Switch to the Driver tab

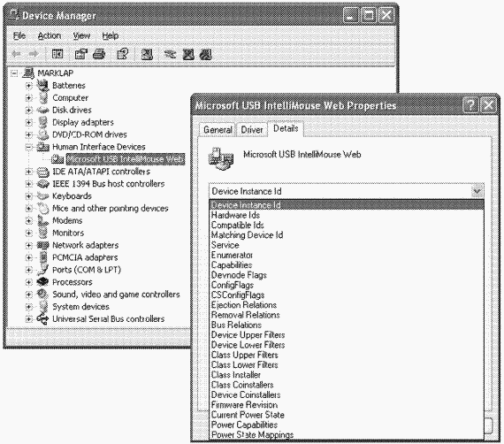tap(252, 129)
